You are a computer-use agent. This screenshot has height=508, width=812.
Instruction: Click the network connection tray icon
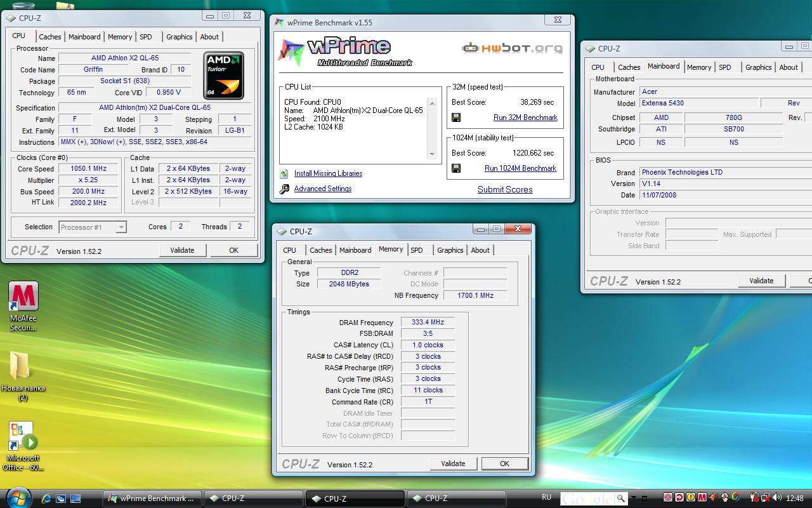[x=766, y=497]
